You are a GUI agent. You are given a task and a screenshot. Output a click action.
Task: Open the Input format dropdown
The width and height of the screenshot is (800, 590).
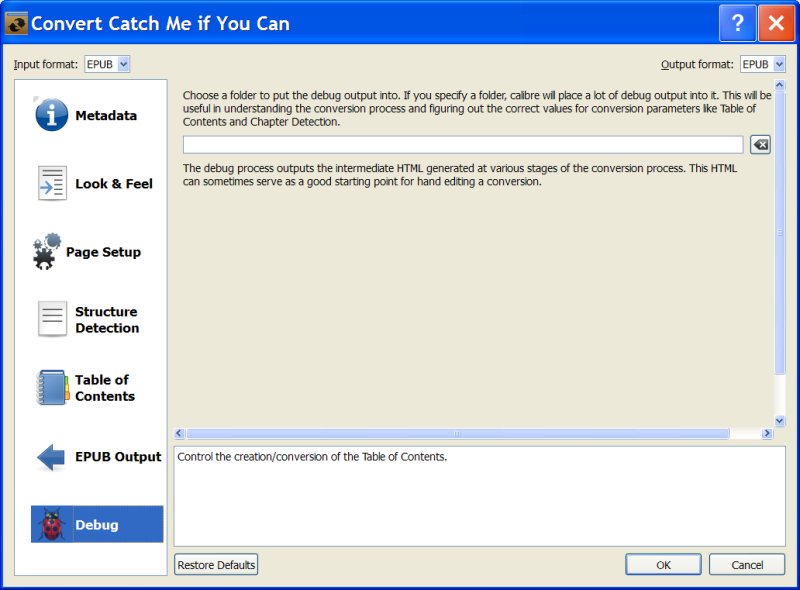click(107, 64)
